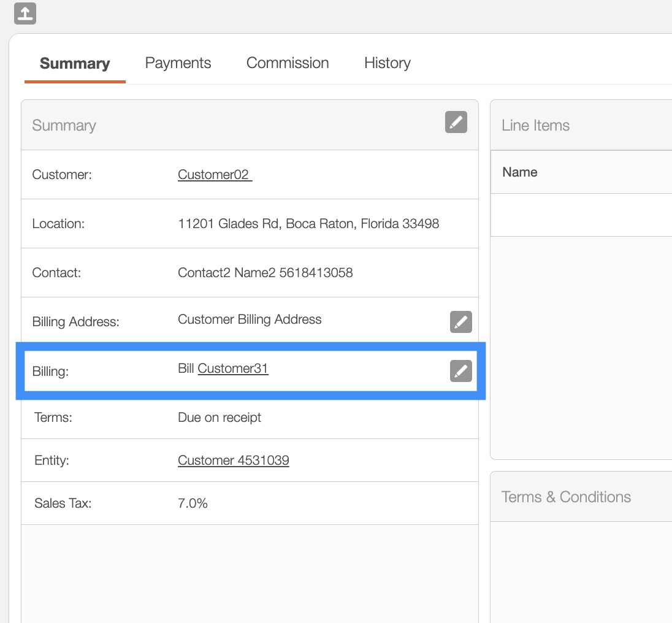View the History tab
672x623 pixels.
(387, 63)
